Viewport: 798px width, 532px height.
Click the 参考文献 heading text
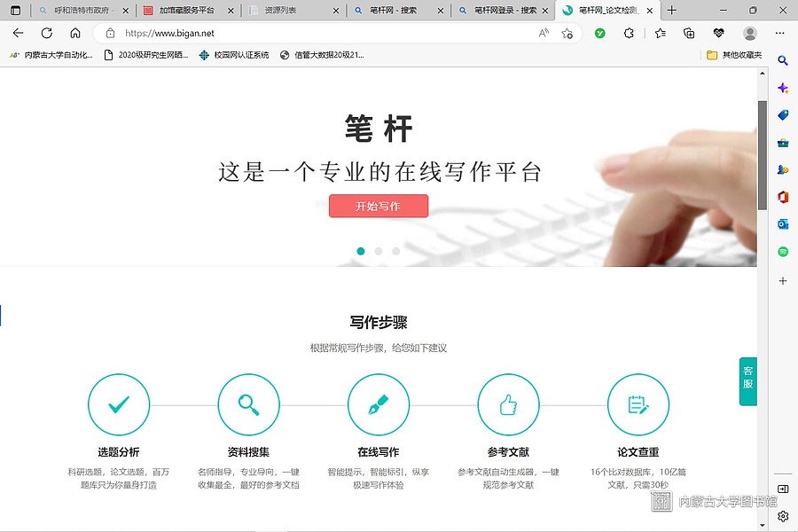tap(508, 452)
